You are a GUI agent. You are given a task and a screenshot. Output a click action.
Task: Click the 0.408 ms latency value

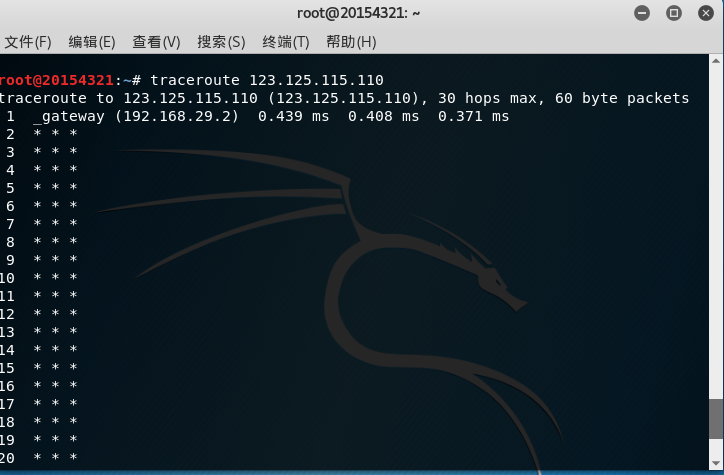[x=384, y=116]
